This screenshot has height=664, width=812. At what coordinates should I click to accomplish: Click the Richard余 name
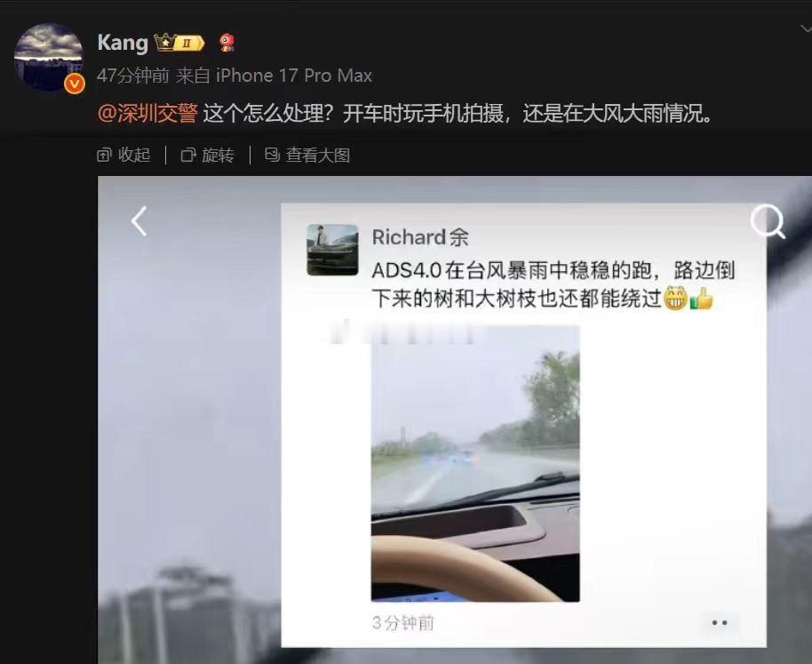coord(420,237)
